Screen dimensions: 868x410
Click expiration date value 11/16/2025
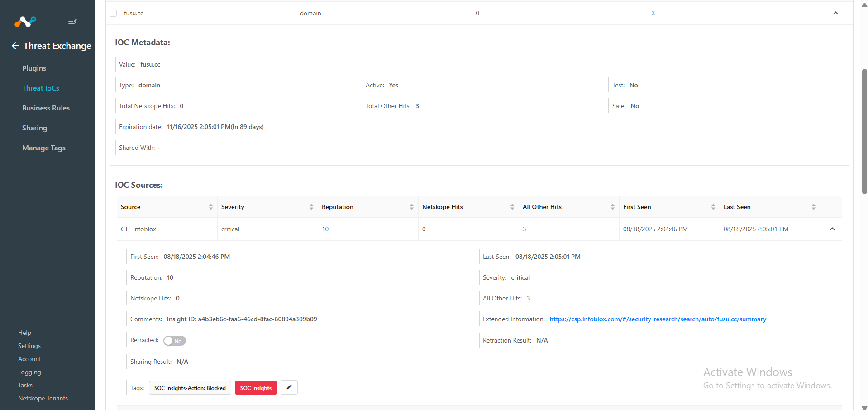click(x=215, y=127)
